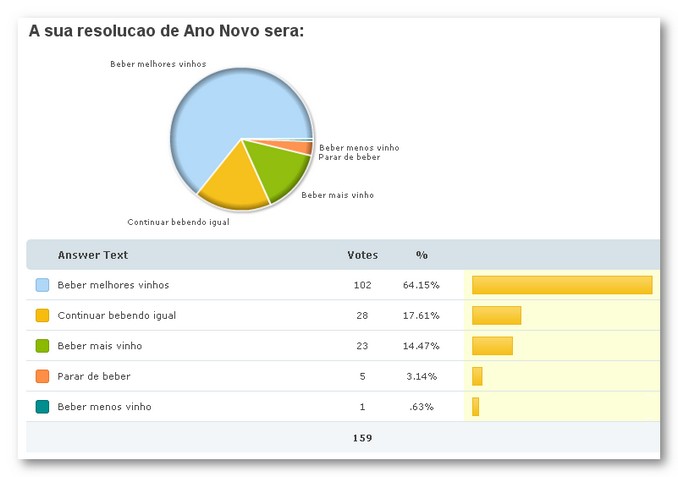Click the Votes column header

click(362, 255)
